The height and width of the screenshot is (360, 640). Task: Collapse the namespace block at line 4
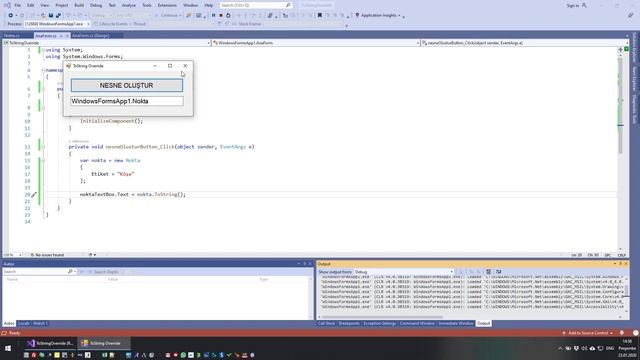43,70
